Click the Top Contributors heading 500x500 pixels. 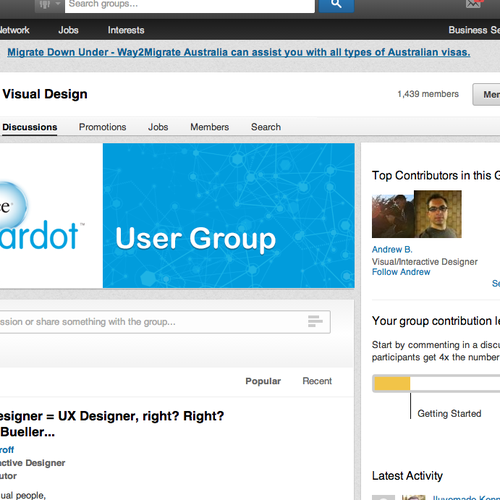[x=436, y=175]
